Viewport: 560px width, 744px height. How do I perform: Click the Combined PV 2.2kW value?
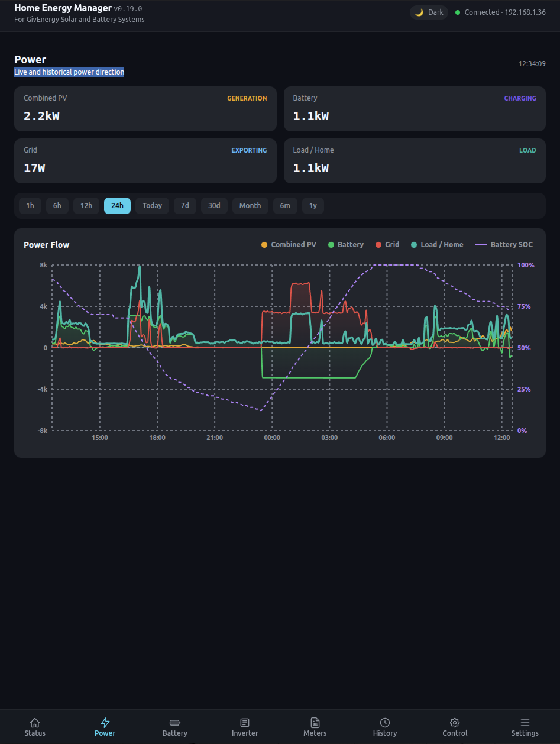(x=41, y=116)
